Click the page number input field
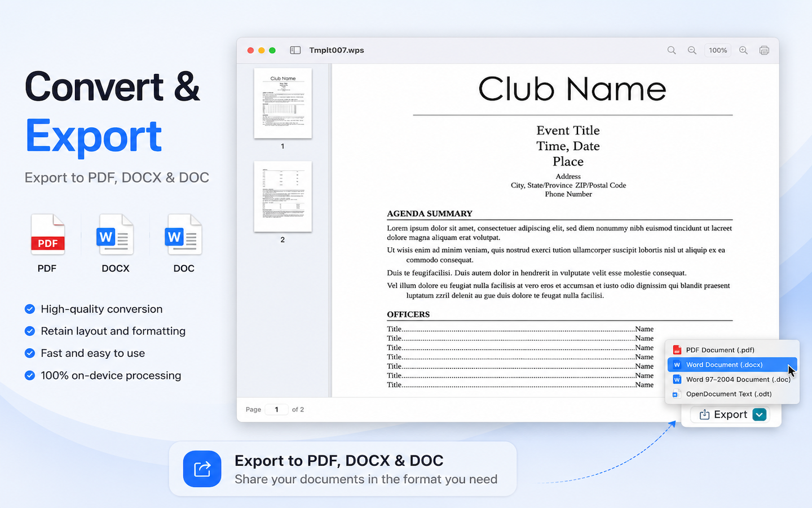 click(276, 409)
